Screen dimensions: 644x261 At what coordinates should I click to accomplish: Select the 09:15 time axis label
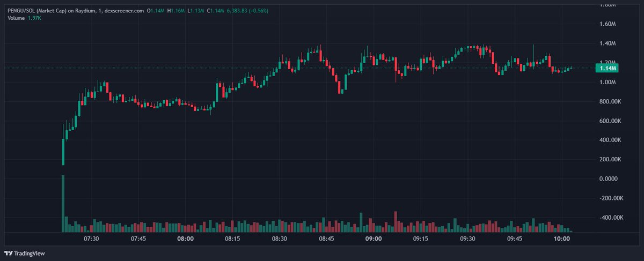coord(420,238)
